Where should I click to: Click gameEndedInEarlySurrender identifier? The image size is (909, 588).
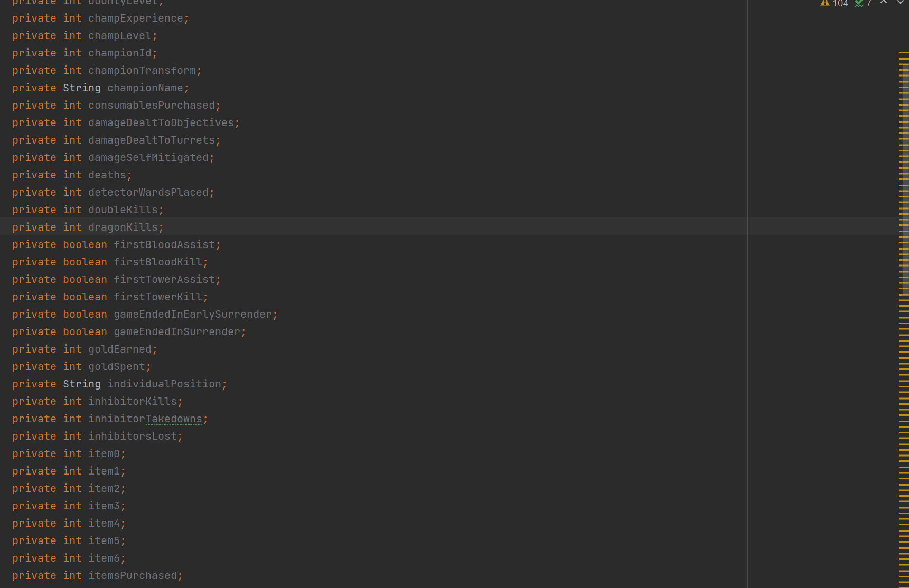click(x=193, y=315)
